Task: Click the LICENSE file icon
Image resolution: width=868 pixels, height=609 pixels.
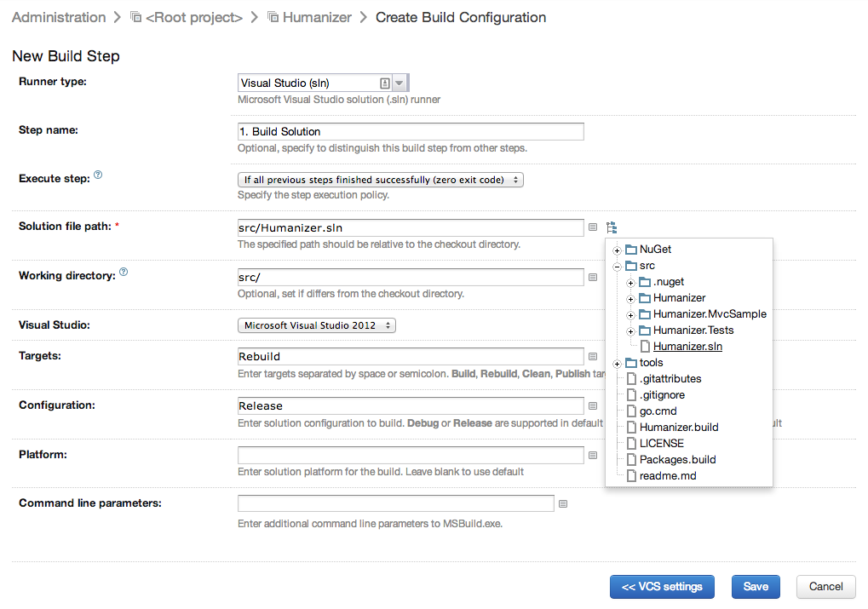Action: [632, 444]
